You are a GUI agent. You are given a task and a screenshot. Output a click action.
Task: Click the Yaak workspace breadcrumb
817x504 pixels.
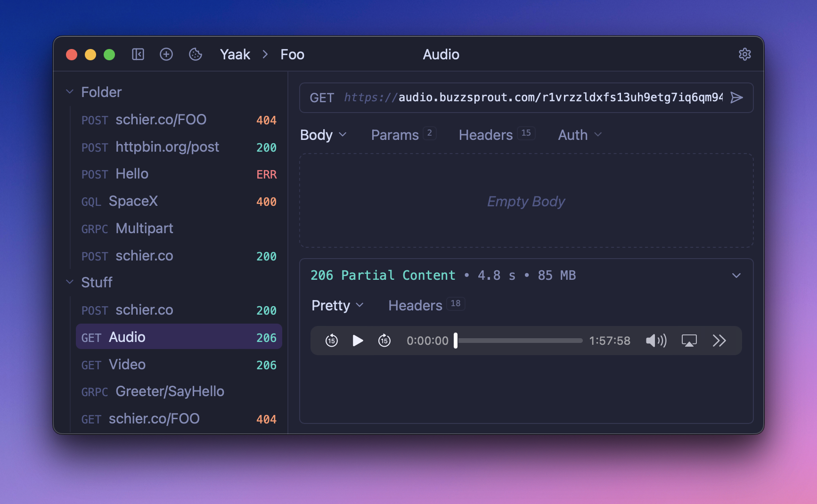235,54
